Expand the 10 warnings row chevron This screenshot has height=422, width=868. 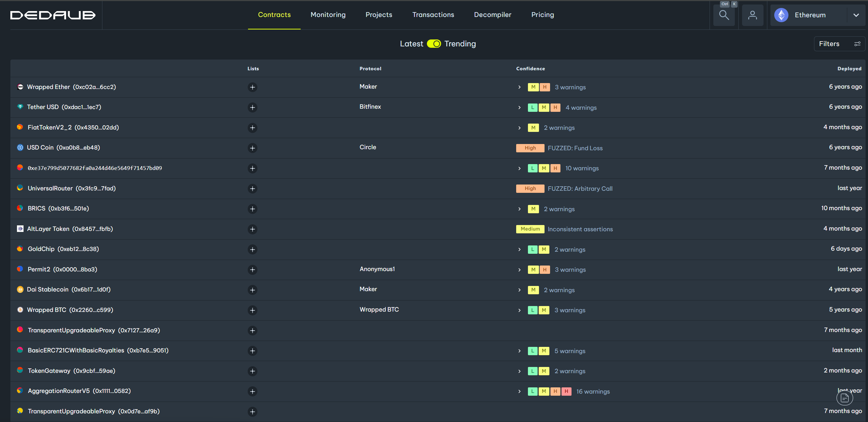tap(519, 169)
